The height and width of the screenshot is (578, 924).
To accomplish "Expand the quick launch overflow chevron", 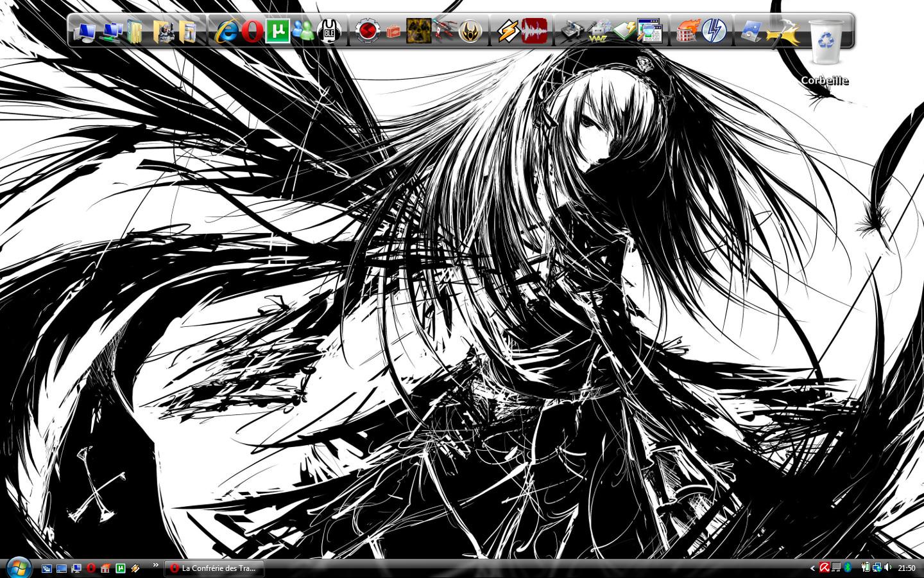I will pos(155,565).
